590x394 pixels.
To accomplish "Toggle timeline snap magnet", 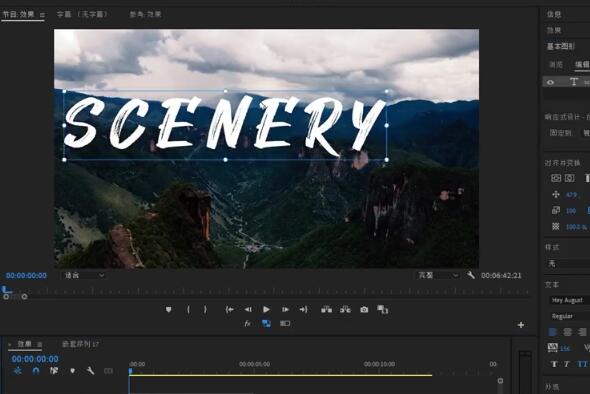I will click(36, 371).
